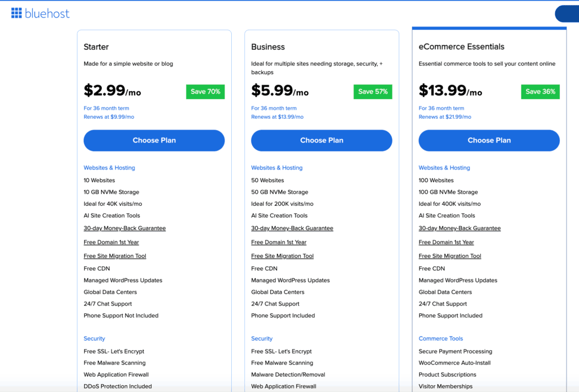This screenshot has width=579, height=392.
Task: Open Starter's 30-day Money-Back Guarantee link
Action: tap(124, 229)
